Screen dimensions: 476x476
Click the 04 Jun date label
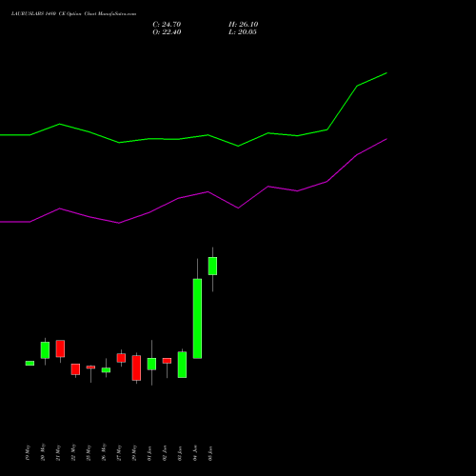pyautogui.click(x=195, y=453)
